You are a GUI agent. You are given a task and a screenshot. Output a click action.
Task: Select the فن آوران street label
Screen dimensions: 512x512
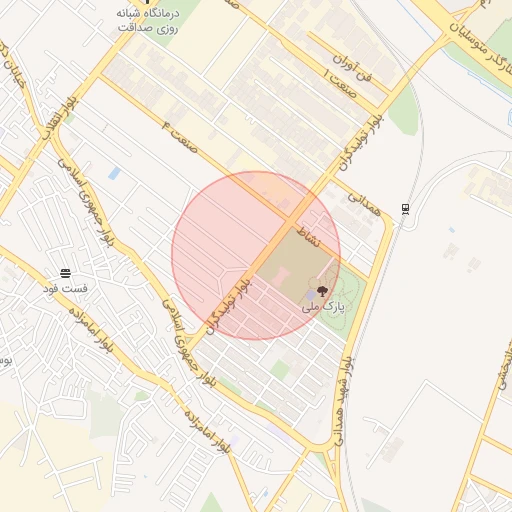[x=352, y=68]
